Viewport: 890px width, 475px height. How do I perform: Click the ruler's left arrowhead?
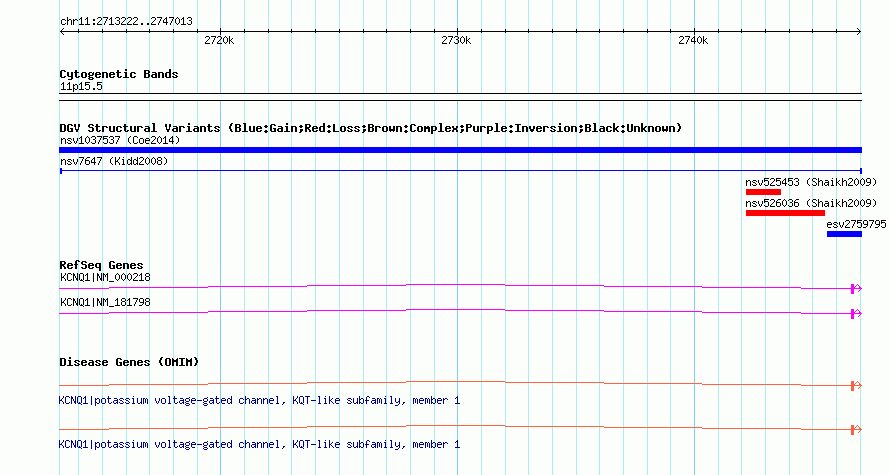62,32
